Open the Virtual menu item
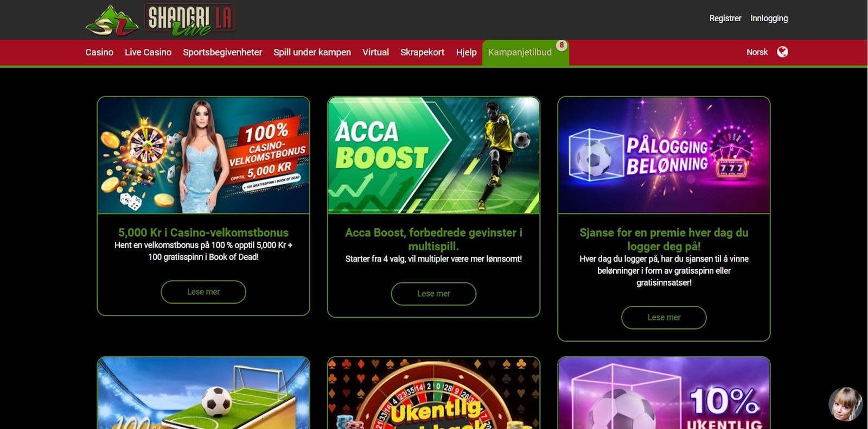The image size is (868, 429). click(375, 52)
